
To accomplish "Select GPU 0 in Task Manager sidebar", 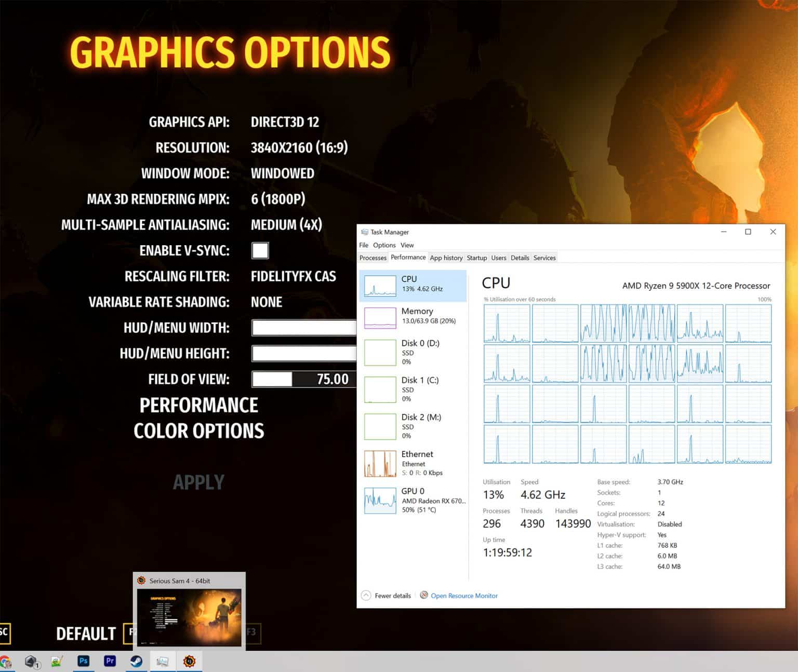I will pyautogui.click(x=413, y=500).
